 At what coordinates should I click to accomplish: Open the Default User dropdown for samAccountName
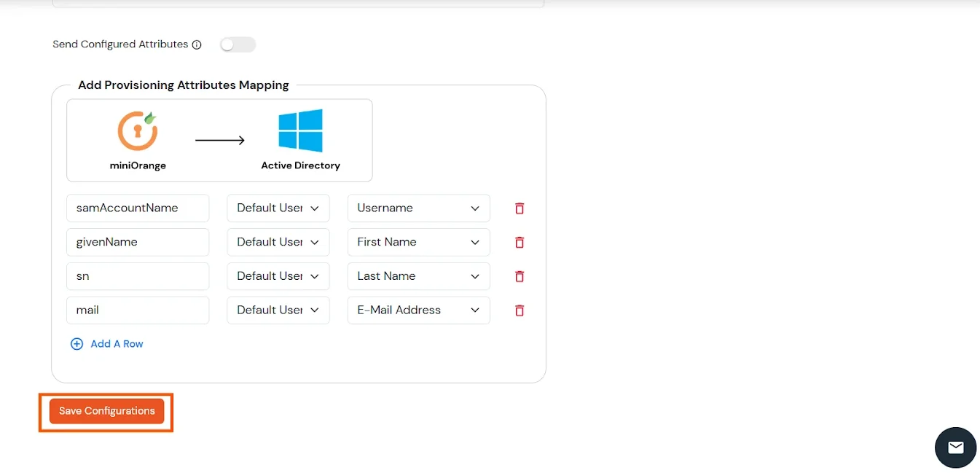[278, 208]
